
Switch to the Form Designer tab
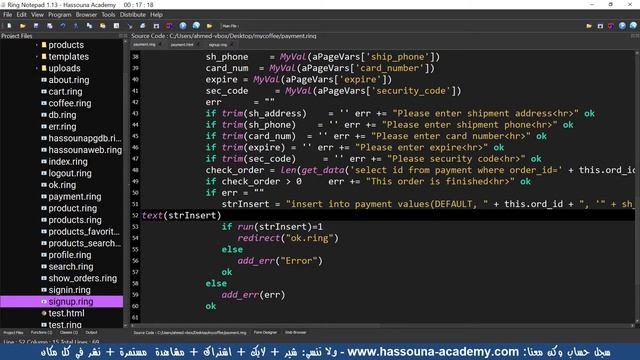click(265, 333)
